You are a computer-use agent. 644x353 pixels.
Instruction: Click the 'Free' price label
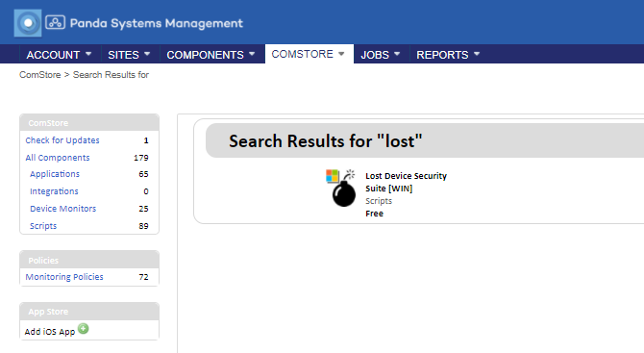click(x=374, y=214)
